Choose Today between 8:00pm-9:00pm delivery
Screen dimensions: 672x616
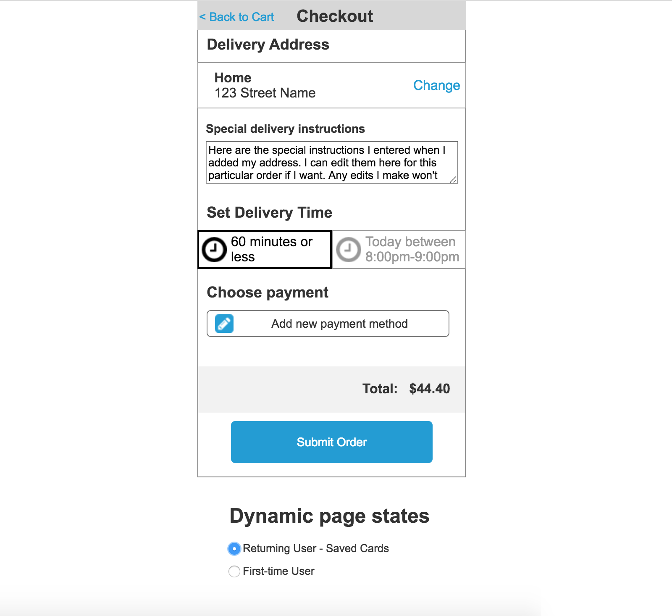pyautogui.click(x=399, y=250)
